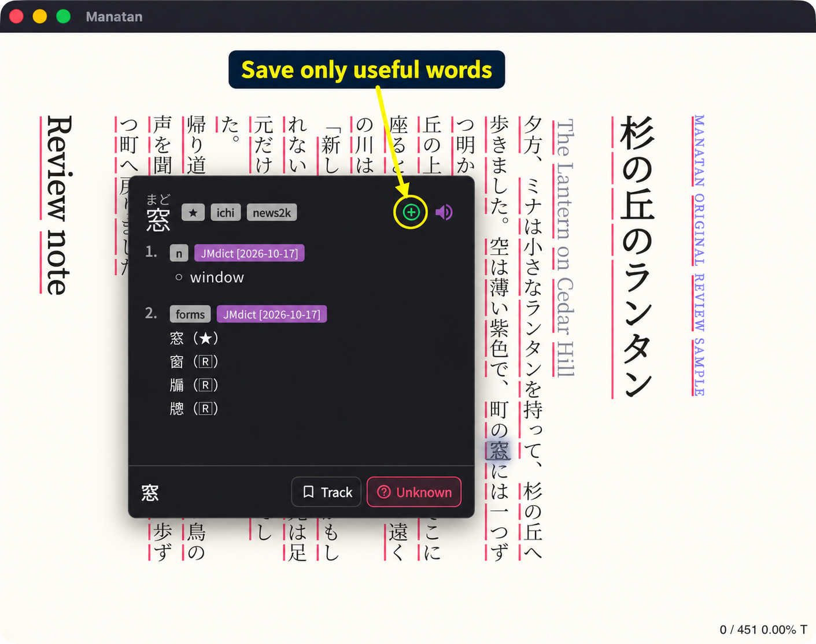This screenshot has width=816, height=644.
Task: Click the 窓 word in the popup footer
Action: pos(150,493)
